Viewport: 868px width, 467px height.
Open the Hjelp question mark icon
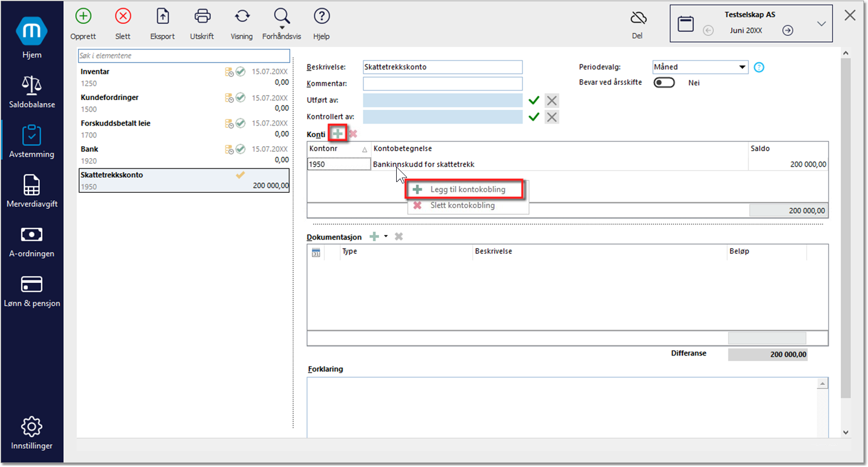(322, 16)
